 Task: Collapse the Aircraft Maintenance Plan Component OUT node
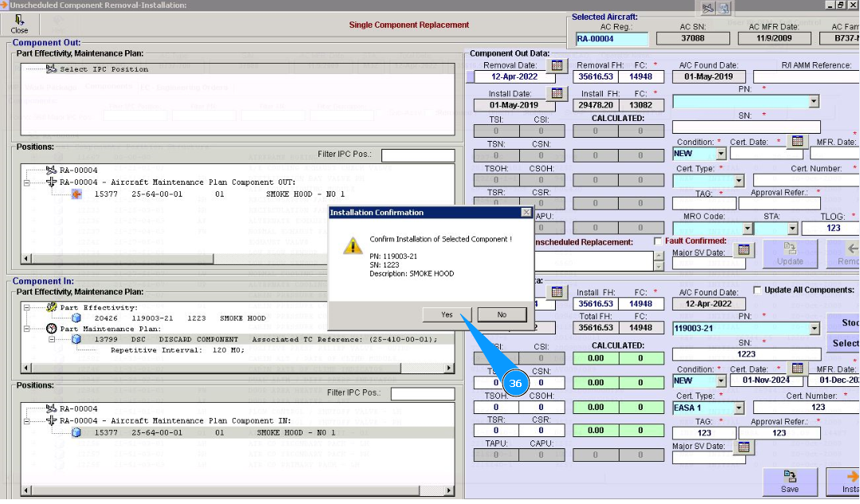tap(28, 182)
